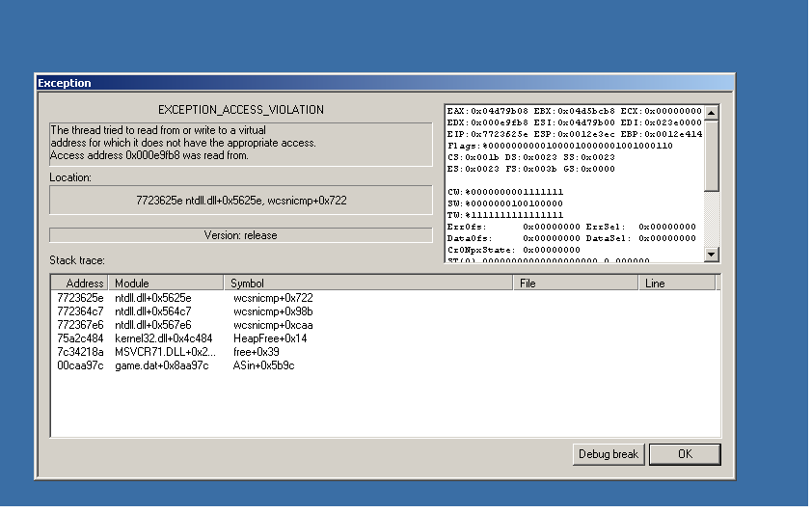Click the register pane scrollbar thumb
Image resolution: width=812 pixels, height=513 pixels.
[x=712, y=155]
